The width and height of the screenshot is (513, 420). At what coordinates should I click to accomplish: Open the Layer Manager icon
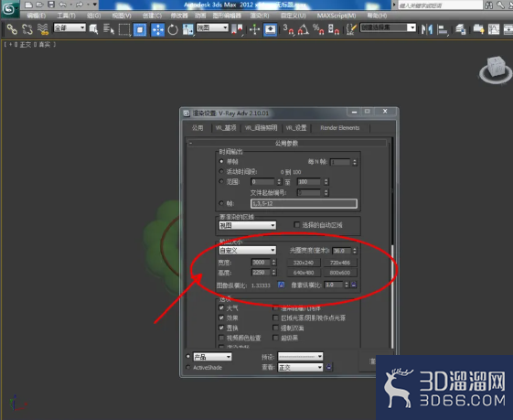(461, 30)
